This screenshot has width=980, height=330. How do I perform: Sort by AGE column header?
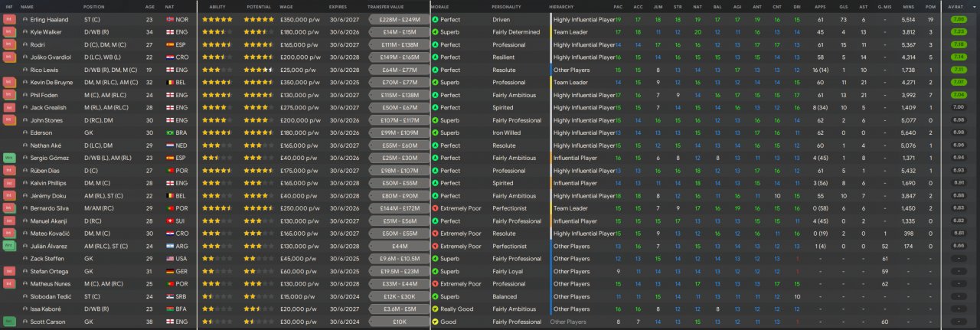150,6
